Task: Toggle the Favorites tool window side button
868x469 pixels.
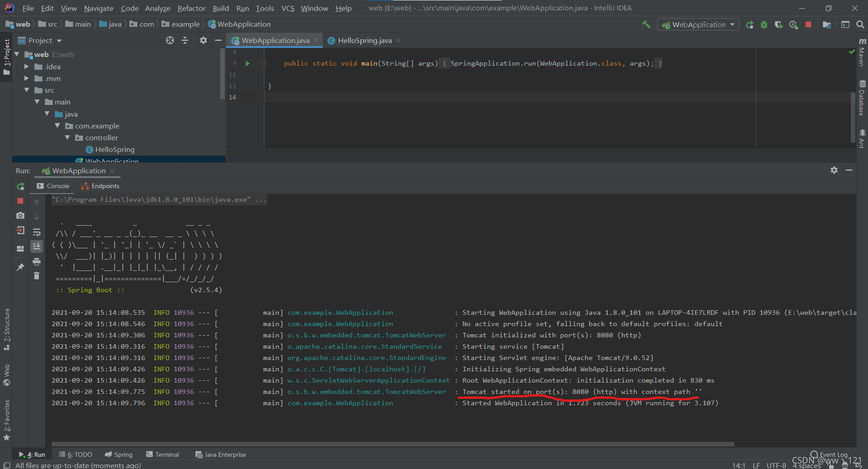Action: (6, 420)
